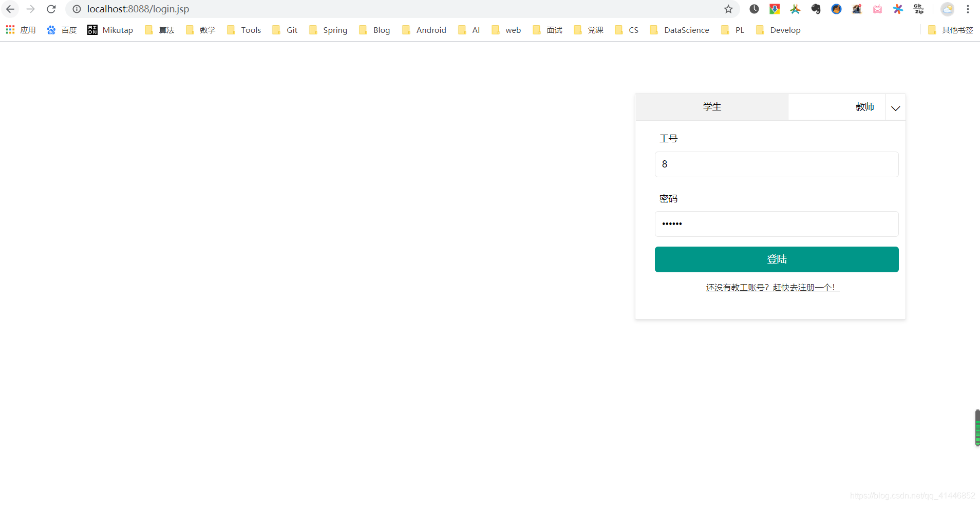Screen dimensions: 980x505
Task: Expand the Git bookmark folder
Action: tap(285, 30)
